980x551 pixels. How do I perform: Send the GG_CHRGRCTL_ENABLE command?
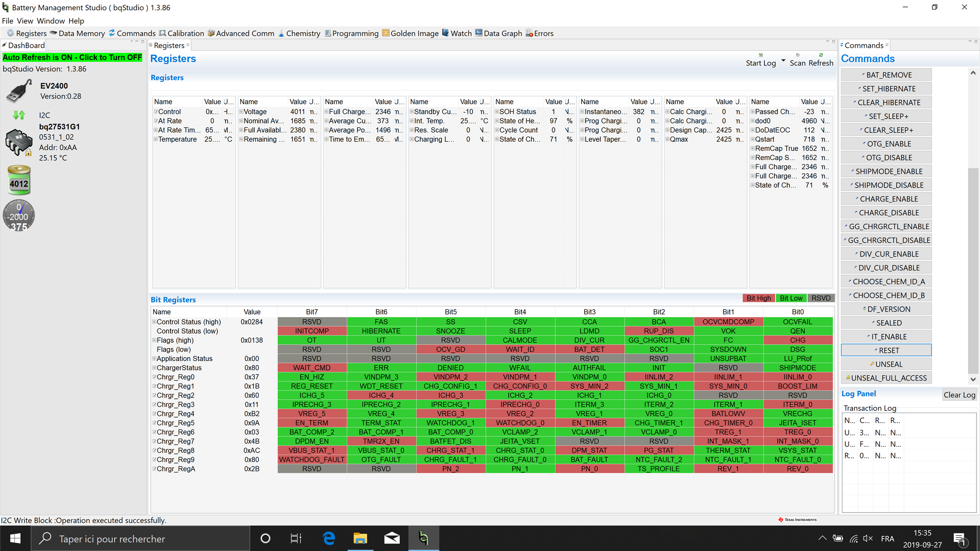coord(886,226)
